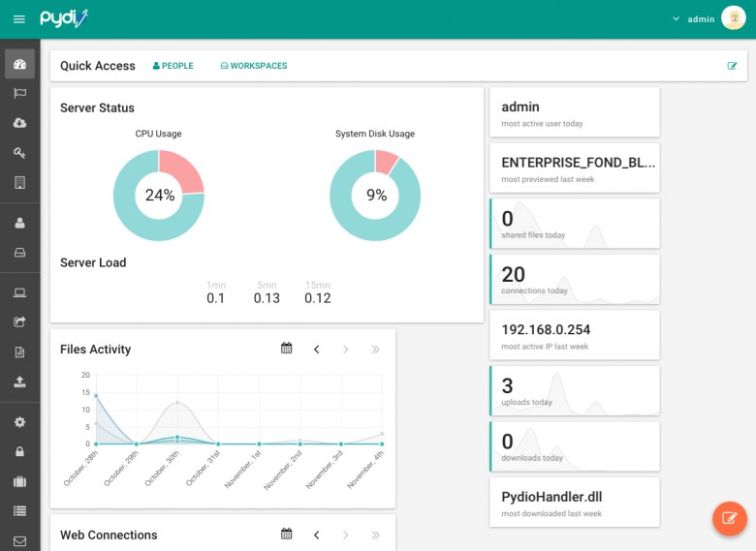Select the hard drive icon in sidebar
The height and width of the screenshot is (551, 756).
[19, 253]
